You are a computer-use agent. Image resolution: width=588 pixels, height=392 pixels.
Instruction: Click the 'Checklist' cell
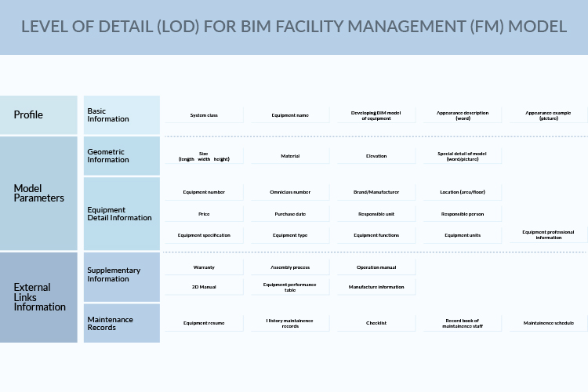376,323
